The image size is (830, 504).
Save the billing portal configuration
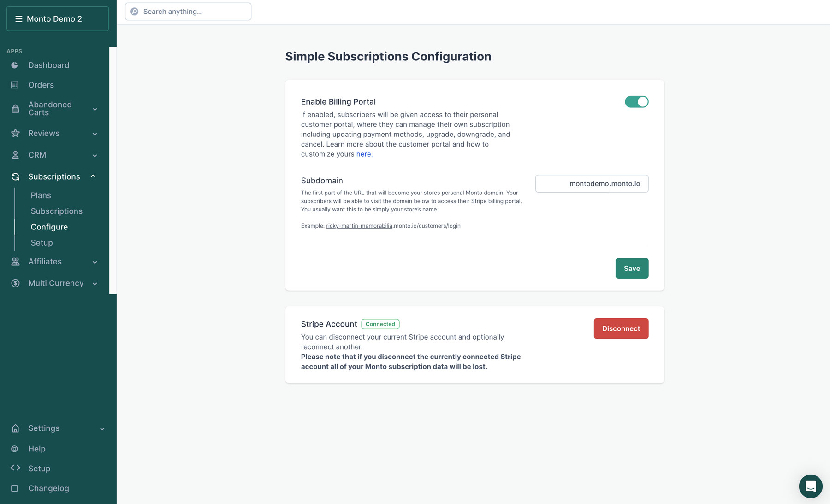[632, 268]
